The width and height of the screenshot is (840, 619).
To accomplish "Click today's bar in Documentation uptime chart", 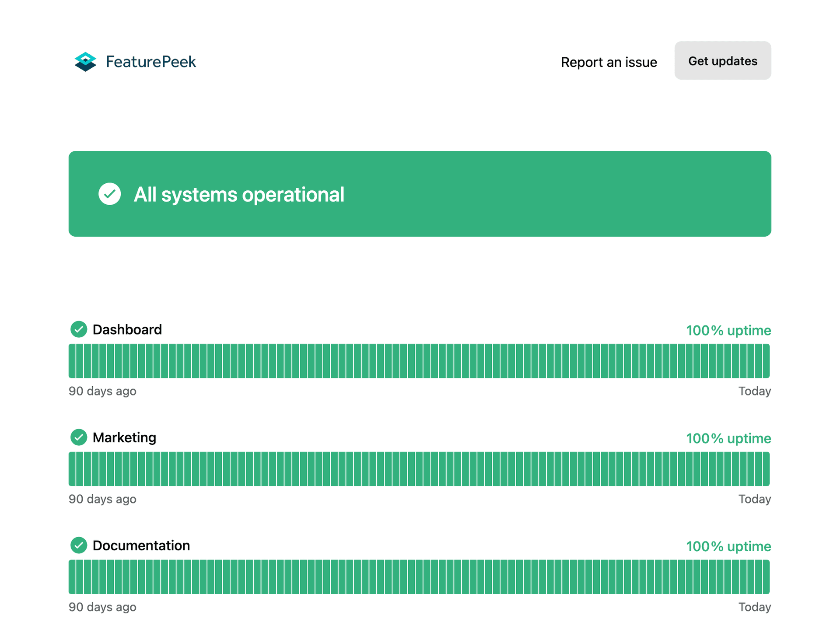I will point(766,577).
